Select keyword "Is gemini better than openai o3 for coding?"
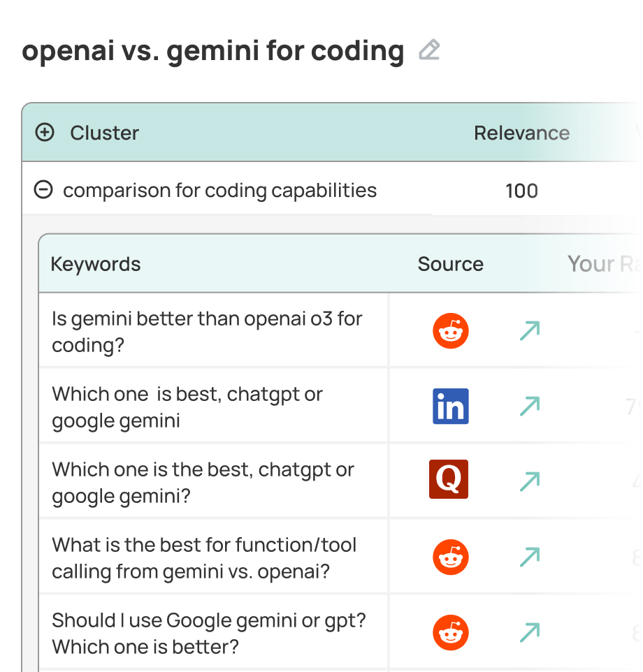Screen dimensions: 643x672 pyautogui.click(x=207, y=332)
